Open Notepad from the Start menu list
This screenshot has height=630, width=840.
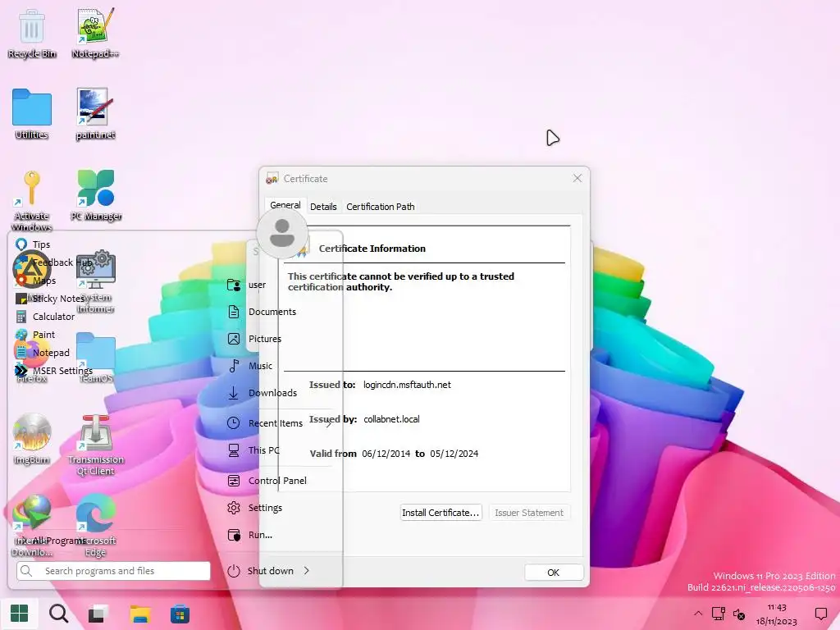pos(43,353)
